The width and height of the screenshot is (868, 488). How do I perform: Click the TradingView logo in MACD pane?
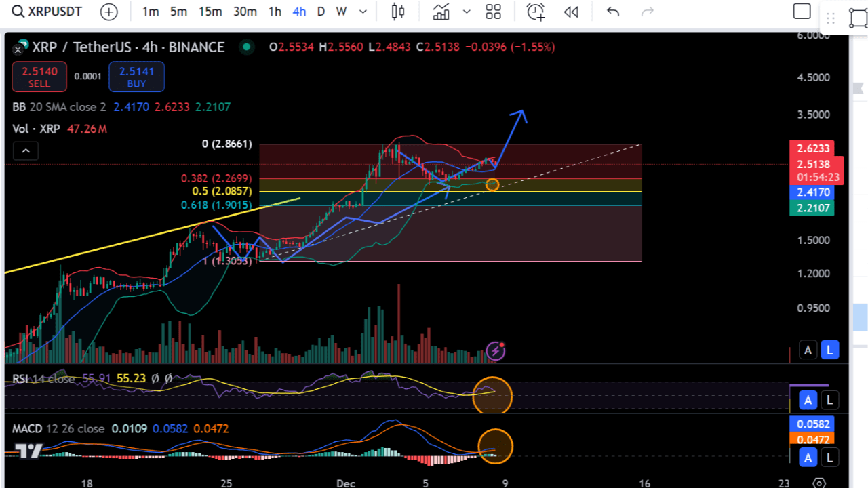tap(28, 451)
